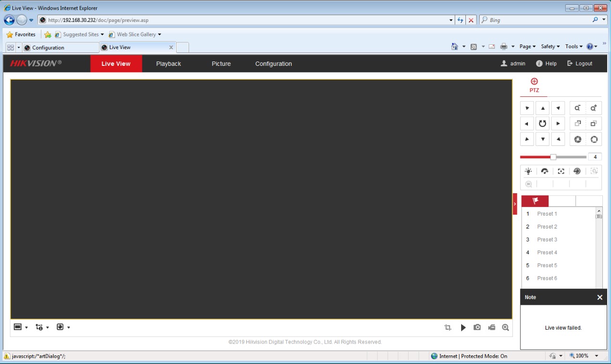The width and height of the screenshot is (611, 364).
Task: Enable digital zoom magnifier icon
Action: 505,327
